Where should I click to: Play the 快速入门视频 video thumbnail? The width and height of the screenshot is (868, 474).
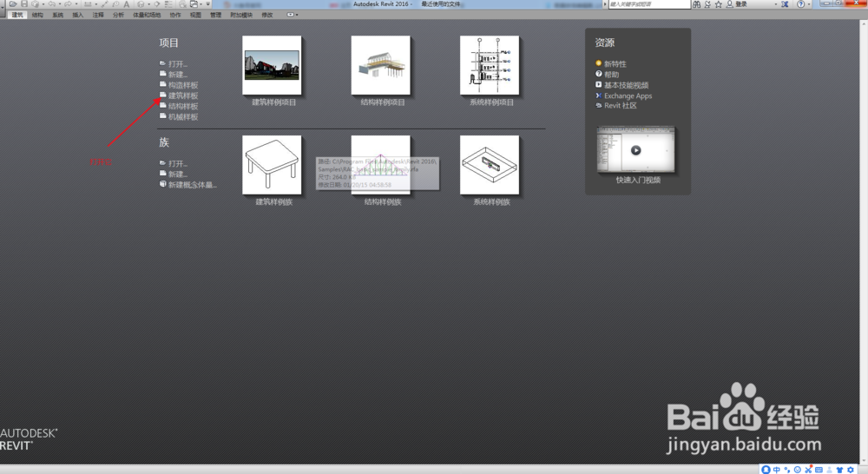(x=636, y=150)
